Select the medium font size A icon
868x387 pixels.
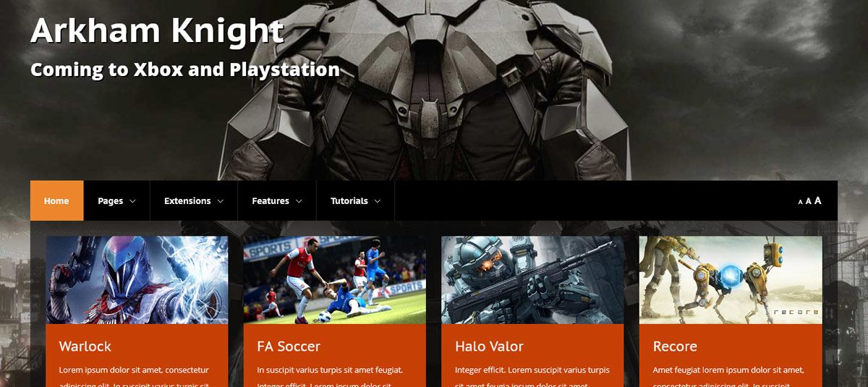point(809,201)
